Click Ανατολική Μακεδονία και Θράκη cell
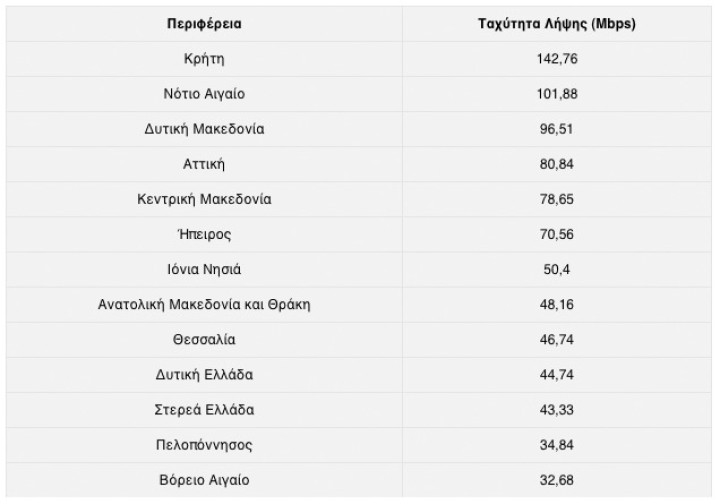The width and height of the screenshot is (720, 504). 204,304
